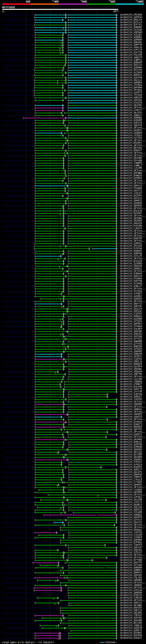Select hit label UniRef100_A8NUM6
146x644 pixels.
click(131, 567)
